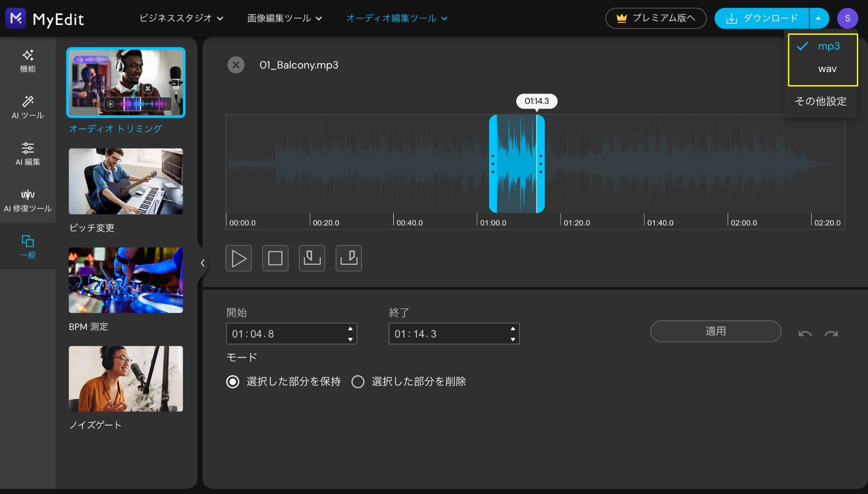Expand the 画像編集ツール menu

[x=285, y=18]
